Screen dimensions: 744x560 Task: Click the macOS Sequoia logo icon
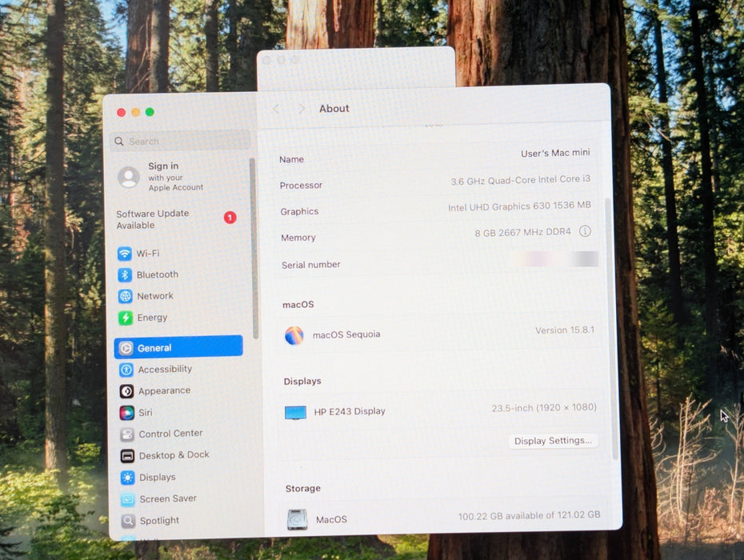[x=294, y=335]
